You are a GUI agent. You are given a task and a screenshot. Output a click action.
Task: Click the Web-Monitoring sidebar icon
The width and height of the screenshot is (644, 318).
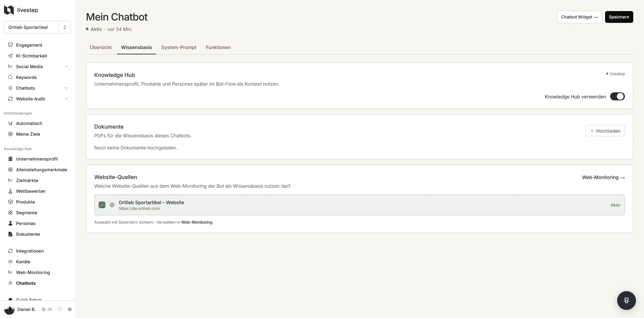[x=10, y=272]
